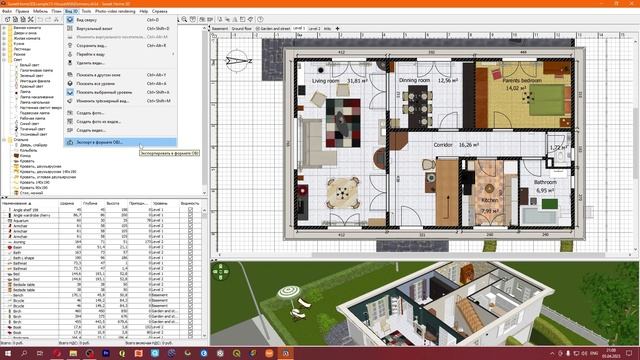
Task: Expand the Двери и окна catalog folder
Action: (4, 33)
